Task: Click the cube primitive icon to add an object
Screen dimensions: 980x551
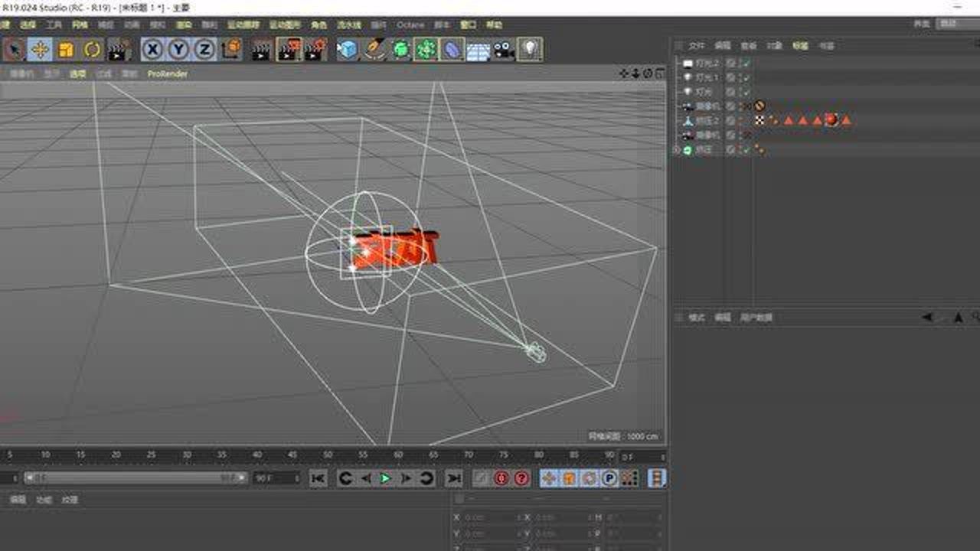Action: [349, 48]
